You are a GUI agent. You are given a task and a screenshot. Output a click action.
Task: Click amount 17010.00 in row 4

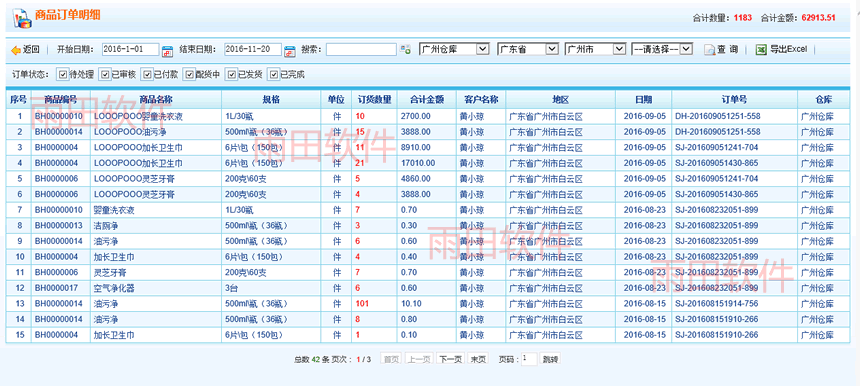pos(418,163)
